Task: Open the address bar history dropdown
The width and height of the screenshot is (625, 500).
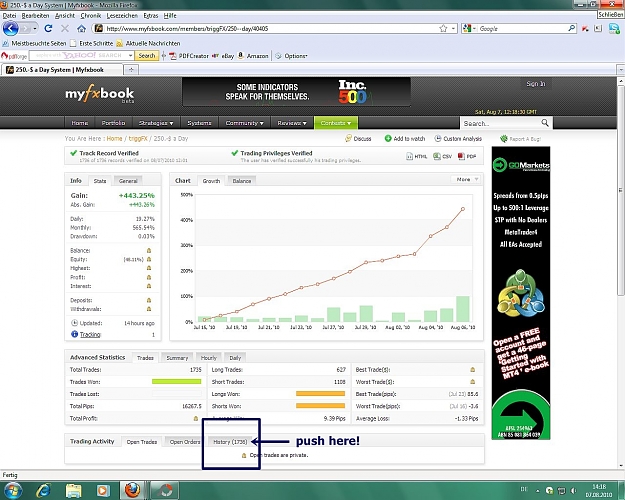Action: point(453,29)
